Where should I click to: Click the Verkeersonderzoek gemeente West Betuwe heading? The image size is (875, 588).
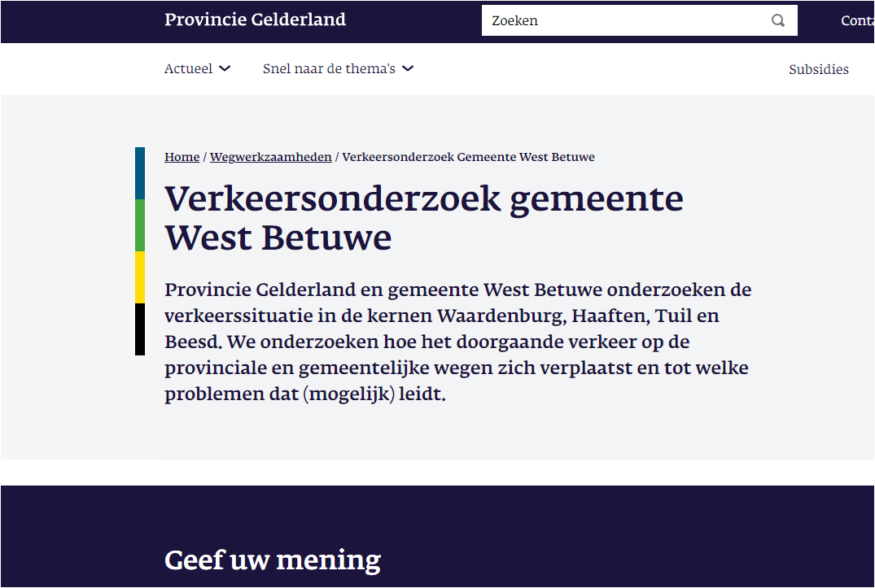point(424,218)
